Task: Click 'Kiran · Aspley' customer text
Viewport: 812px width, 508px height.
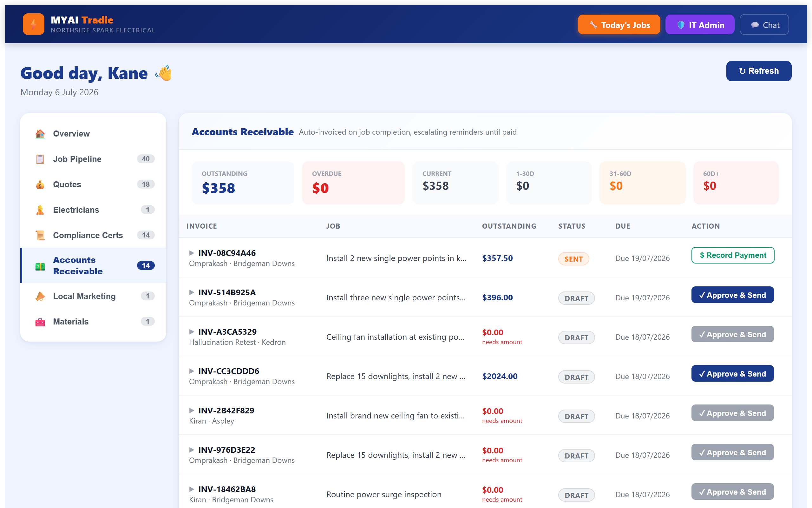Action: (x=211, y=421)
